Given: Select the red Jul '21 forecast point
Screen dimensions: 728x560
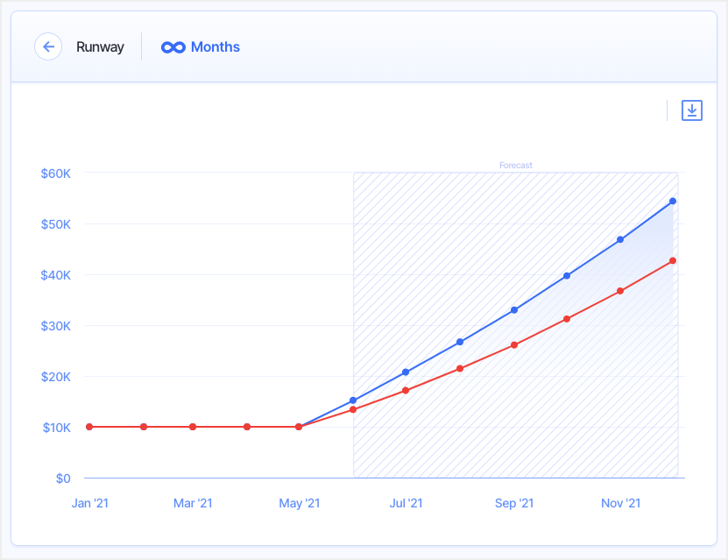Looking at the screenshot, I should (406, 390).
